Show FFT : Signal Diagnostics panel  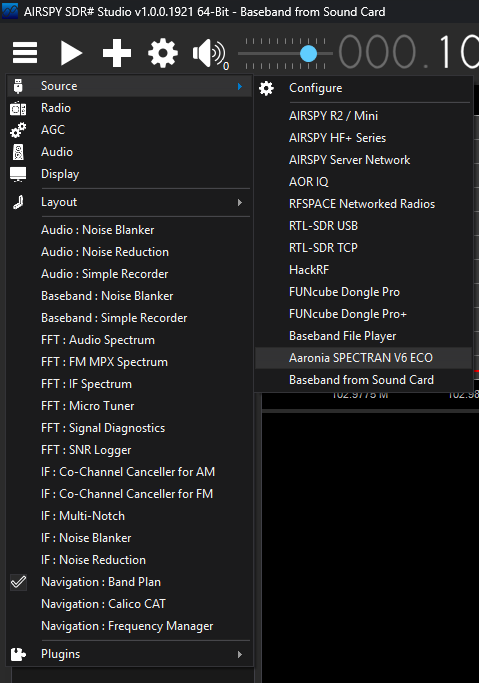pyautogui.click(x=130, y=428)
